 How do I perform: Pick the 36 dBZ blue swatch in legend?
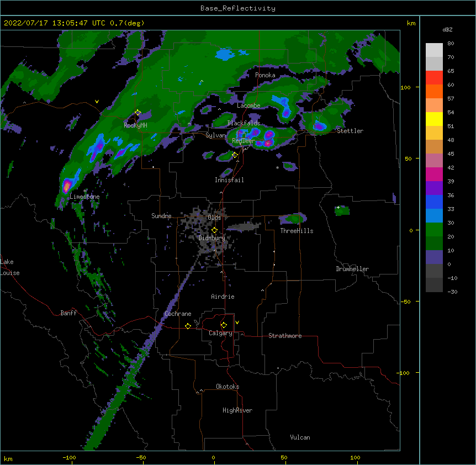tap(434, 202)
